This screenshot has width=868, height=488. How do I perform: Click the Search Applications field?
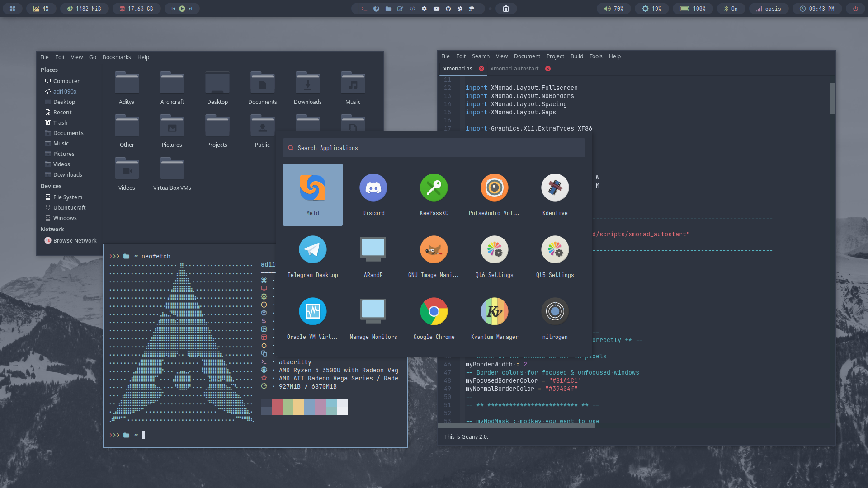tap(434, 148)
